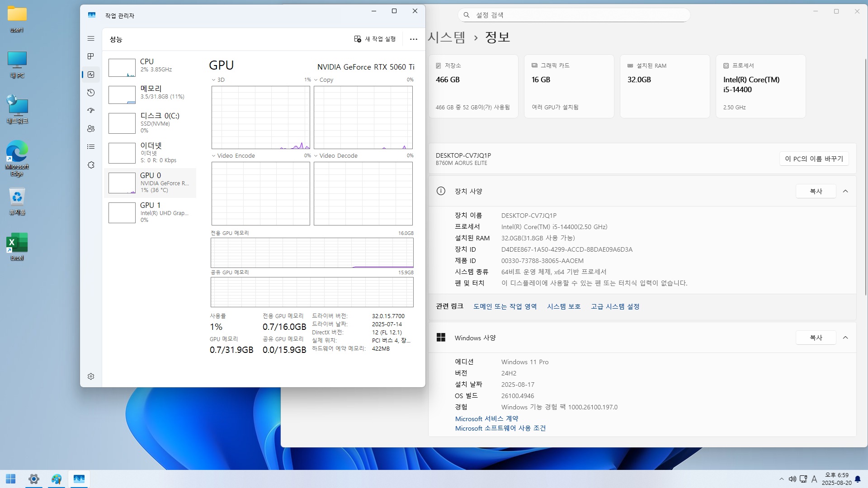Select GPU 0 NVIDIA GeForce item
The width and height of the screenshot is (868, 488).
tap(150, 183)
